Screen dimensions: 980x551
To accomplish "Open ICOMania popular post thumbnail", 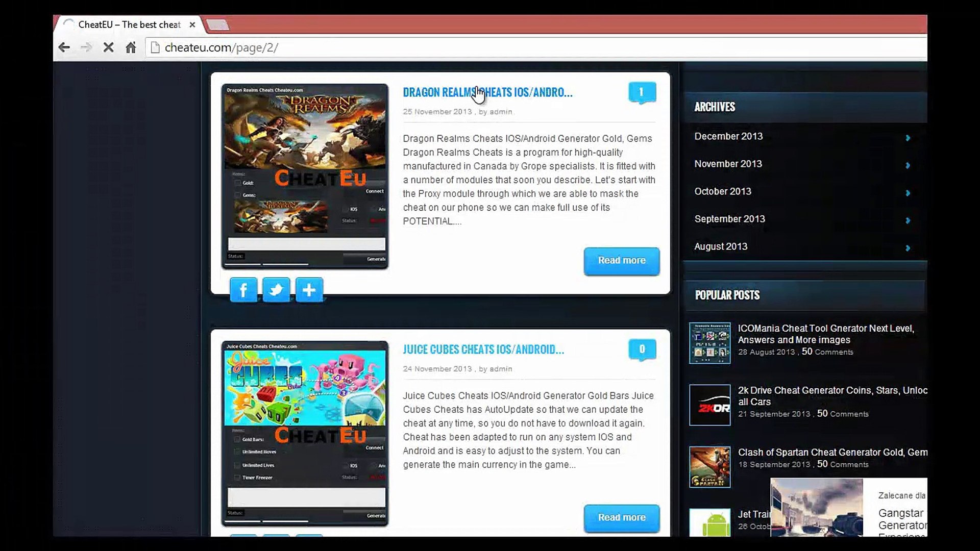I will click(x=709, y=343).
